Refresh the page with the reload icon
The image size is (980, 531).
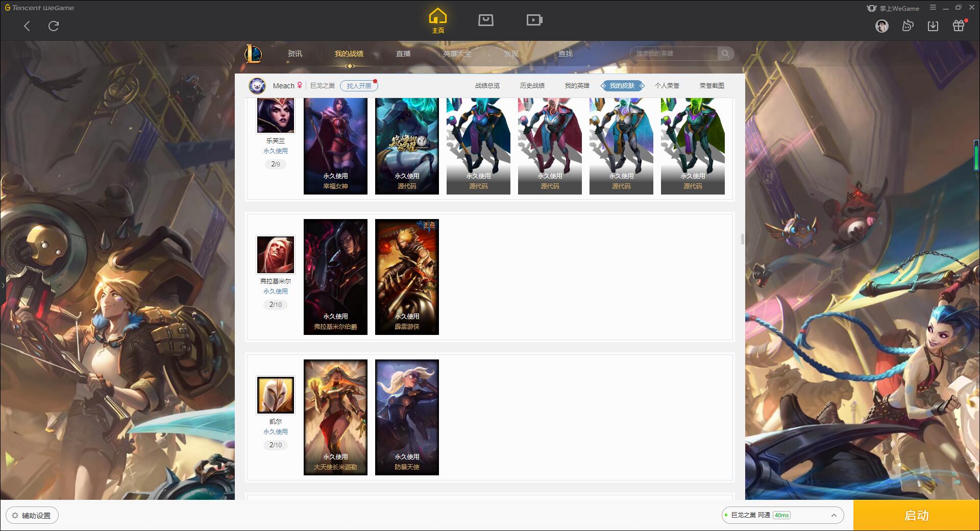tap(54, 26)
